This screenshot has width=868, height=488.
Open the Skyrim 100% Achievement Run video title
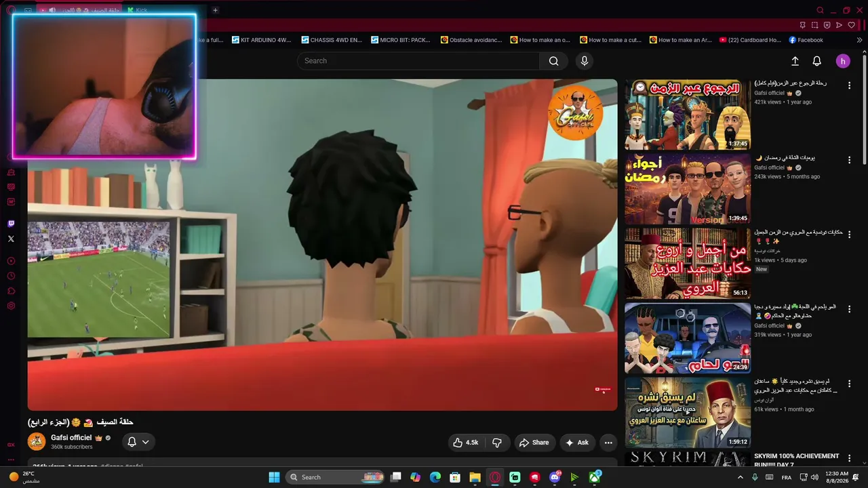(x=796, y=461)
